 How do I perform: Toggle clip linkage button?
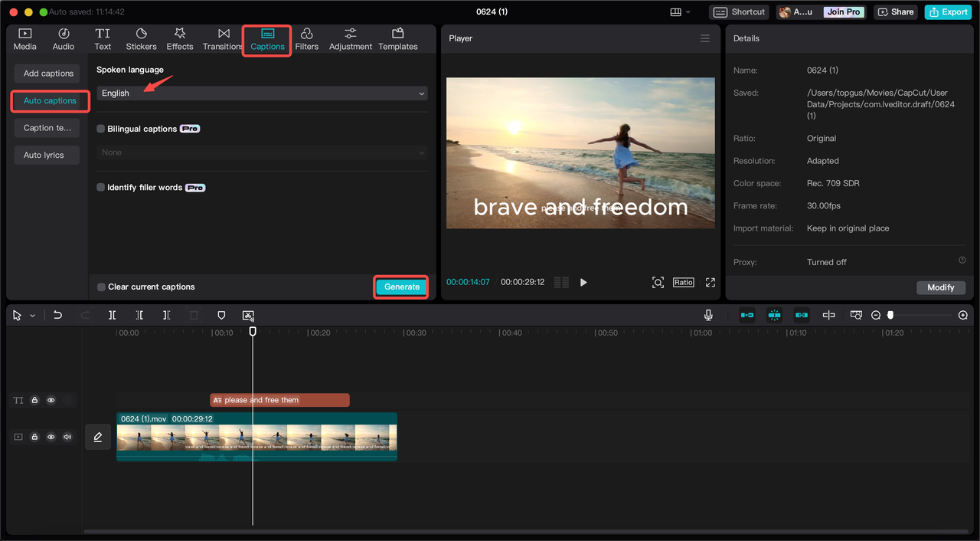click(802, 315)
